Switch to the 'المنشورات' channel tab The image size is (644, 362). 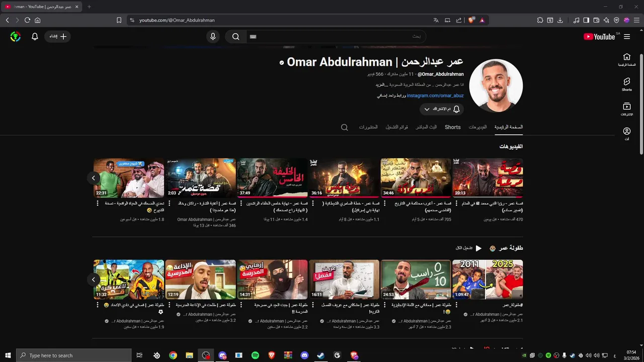coord(368,127)
